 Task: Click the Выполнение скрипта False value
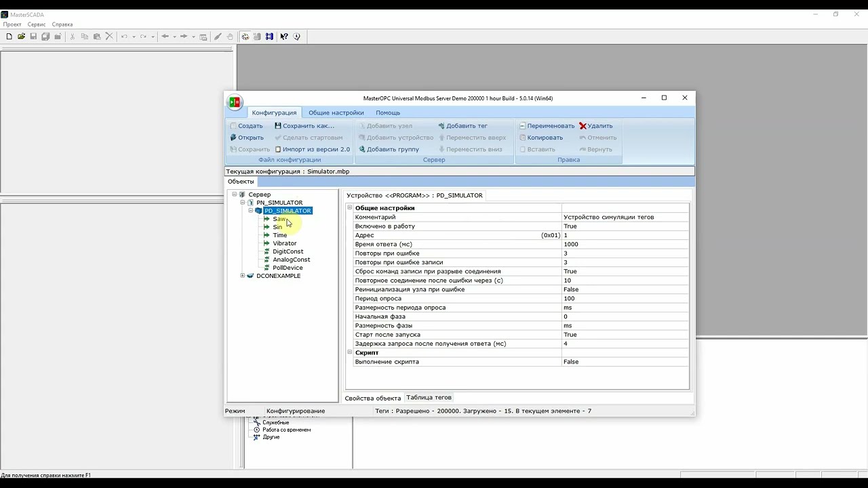(x=625, y=362)
